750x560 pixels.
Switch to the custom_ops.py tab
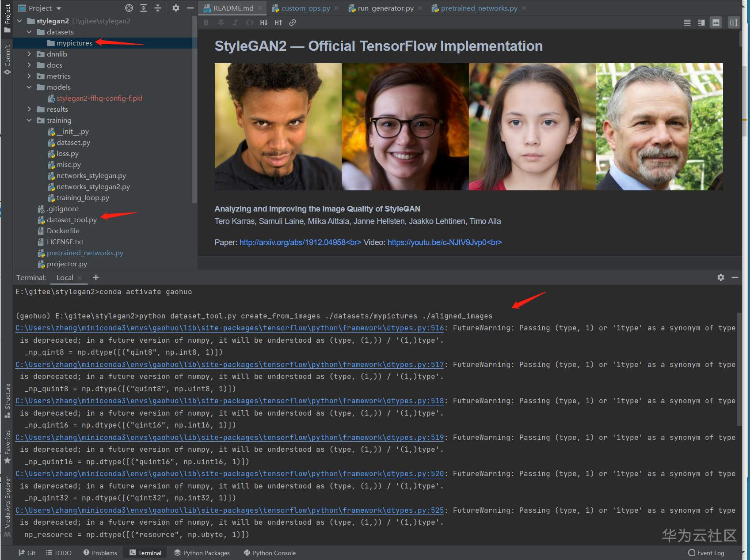(x=305, y=8)
